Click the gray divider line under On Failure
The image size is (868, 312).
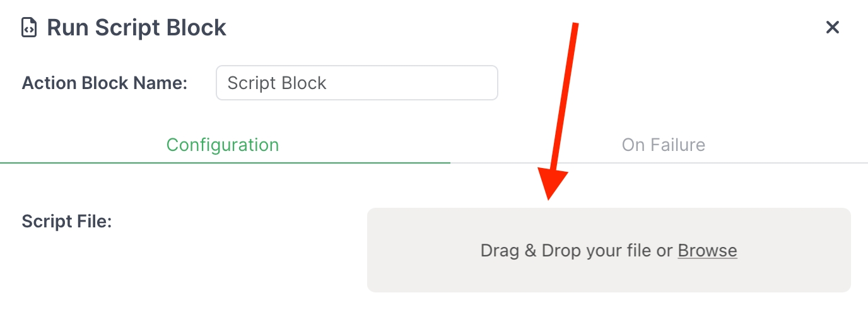(x=659, y=163)
